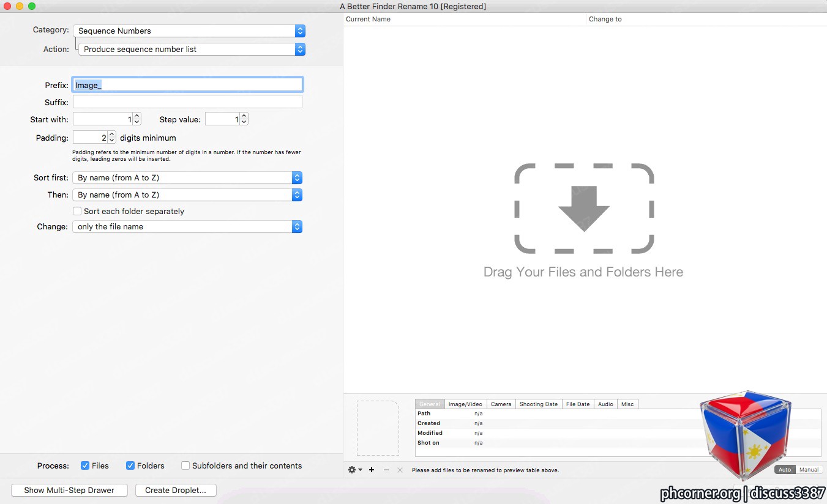Click the file drop arrow area

click(584, 209)
